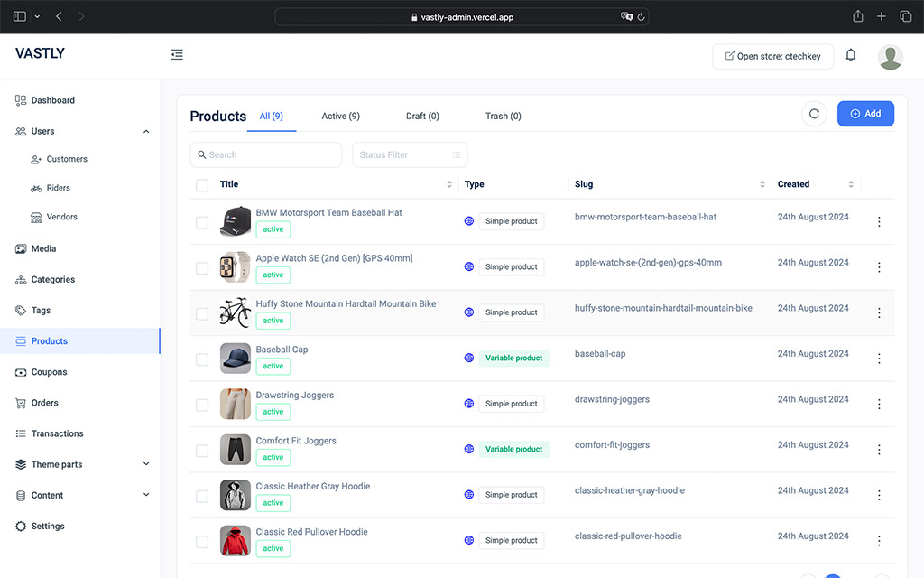Click the Apple Watch SE product title
Image resolution: width=924 pixels, height=578 pixels.
[334, 258]
